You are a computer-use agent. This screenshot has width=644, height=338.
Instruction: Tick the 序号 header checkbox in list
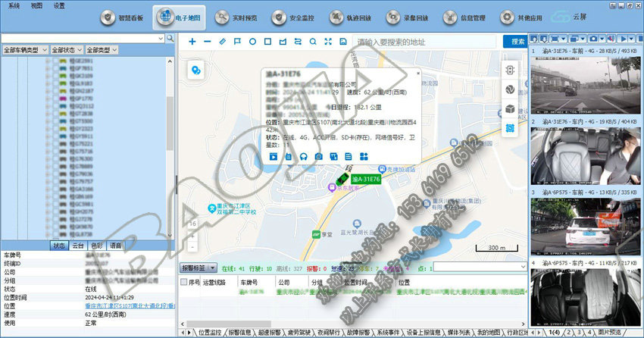click(x=184, y=282)
